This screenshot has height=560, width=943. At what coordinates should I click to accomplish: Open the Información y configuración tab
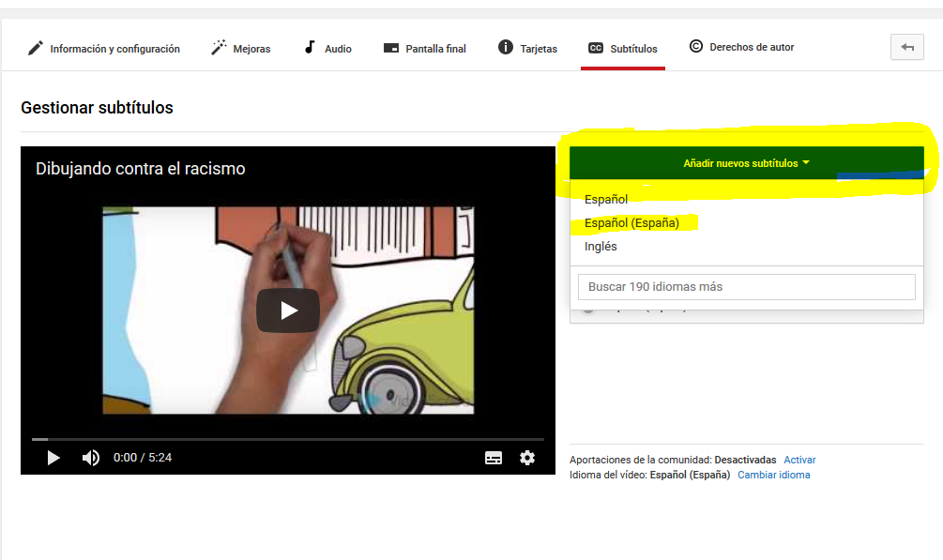click(x=104, y=49)
